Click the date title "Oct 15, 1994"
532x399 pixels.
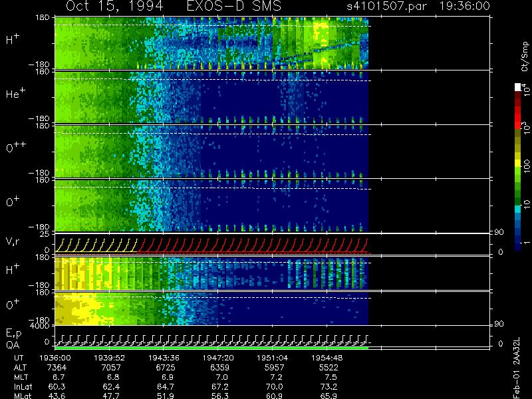114,7
